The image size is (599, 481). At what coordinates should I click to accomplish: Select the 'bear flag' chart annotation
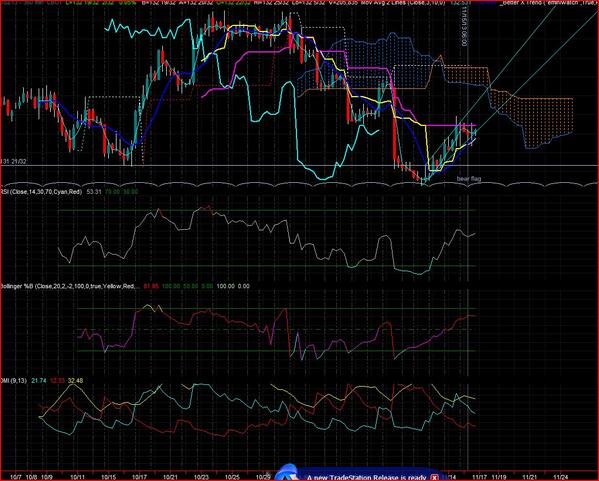pyautogui.click(x=469, y=178)
